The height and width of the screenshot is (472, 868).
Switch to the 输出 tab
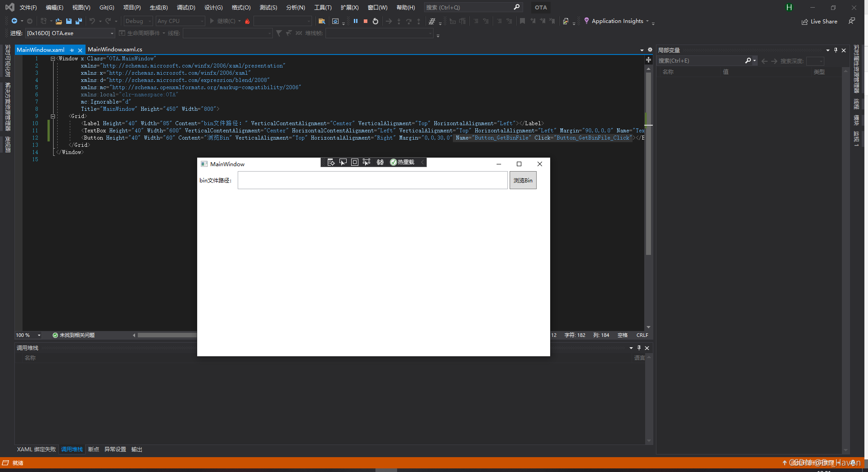tap(137, 449)
